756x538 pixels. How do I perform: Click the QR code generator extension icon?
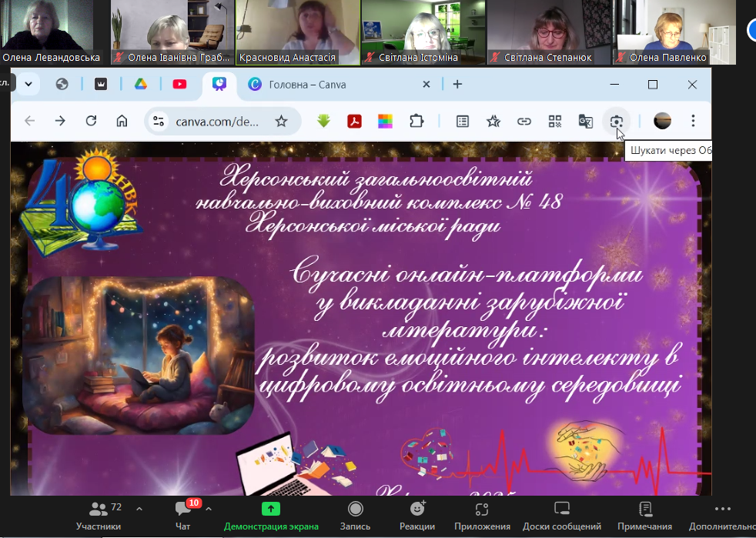(554, 121)
